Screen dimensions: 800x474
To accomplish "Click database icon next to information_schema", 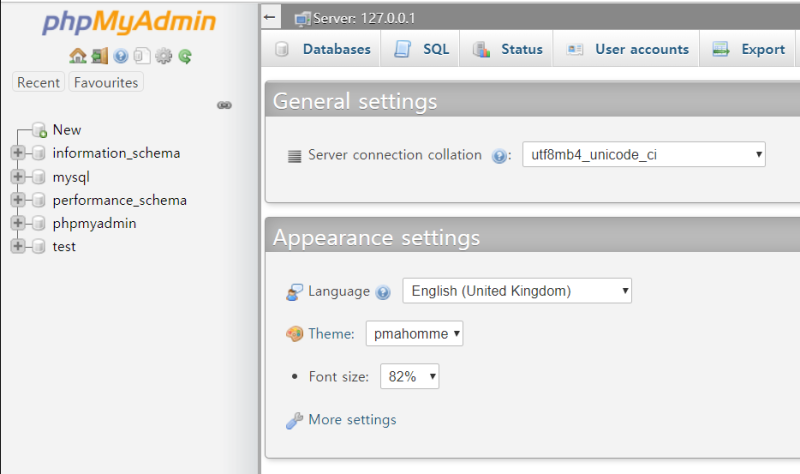I will click(x=38, y=153).
